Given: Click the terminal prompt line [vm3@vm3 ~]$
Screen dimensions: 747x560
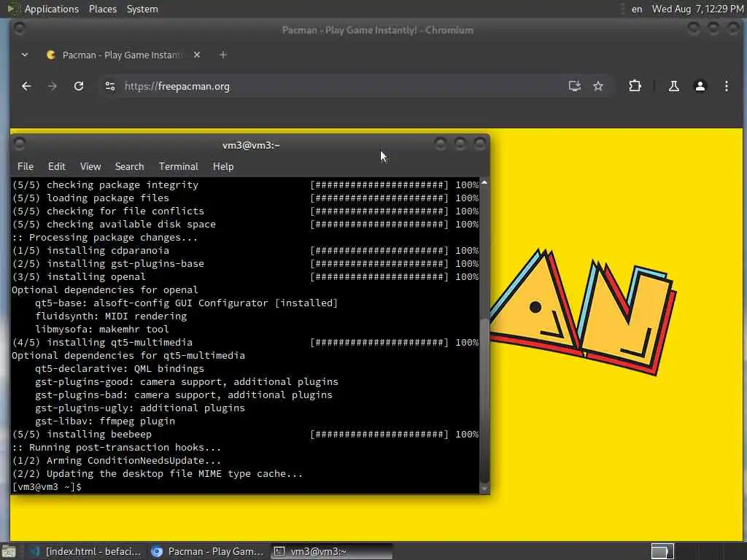Looking at the screenshot, I should pos(47,486).
